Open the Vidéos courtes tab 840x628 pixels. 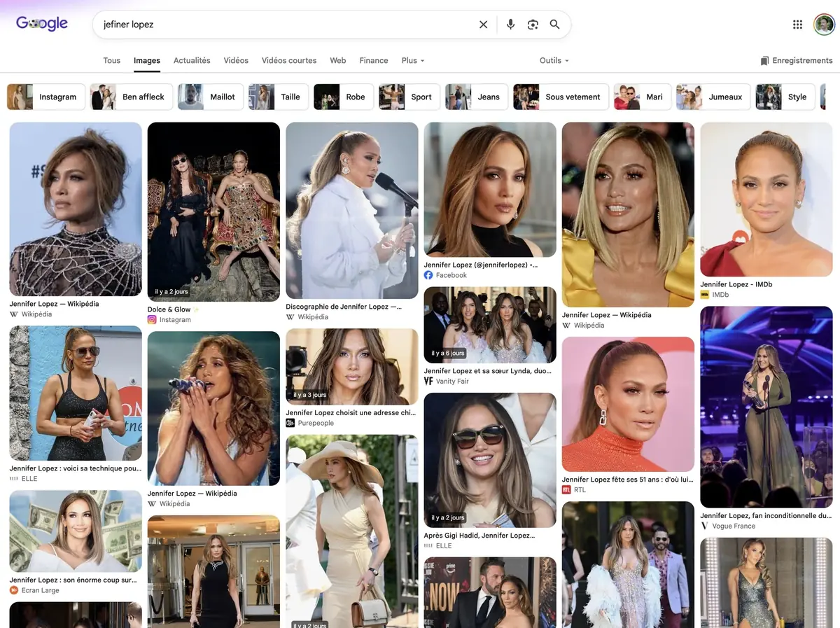coord(289,61)
